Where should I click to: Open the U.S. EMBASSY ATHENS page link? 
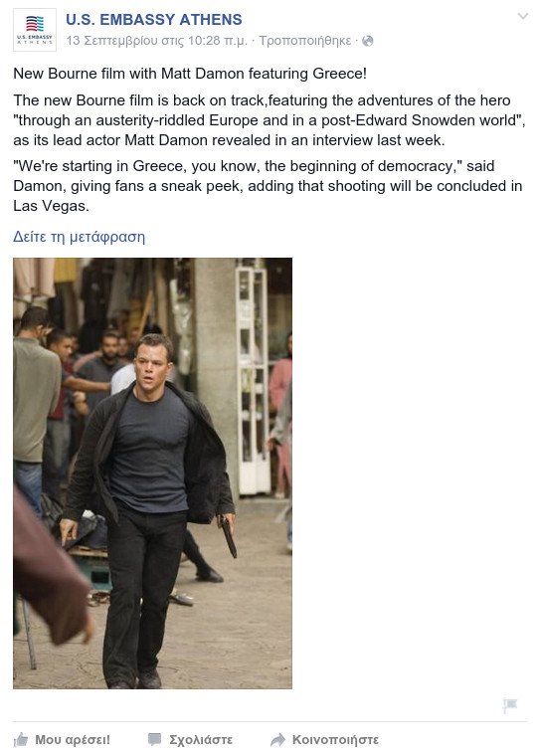(154, 19)
